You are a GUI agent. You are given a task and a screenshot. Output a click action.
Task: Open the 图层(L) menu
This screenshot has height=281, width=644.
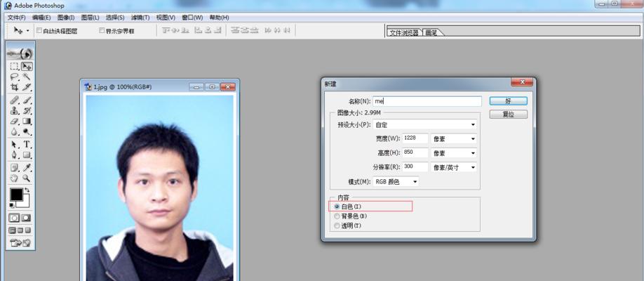(90, 18)
